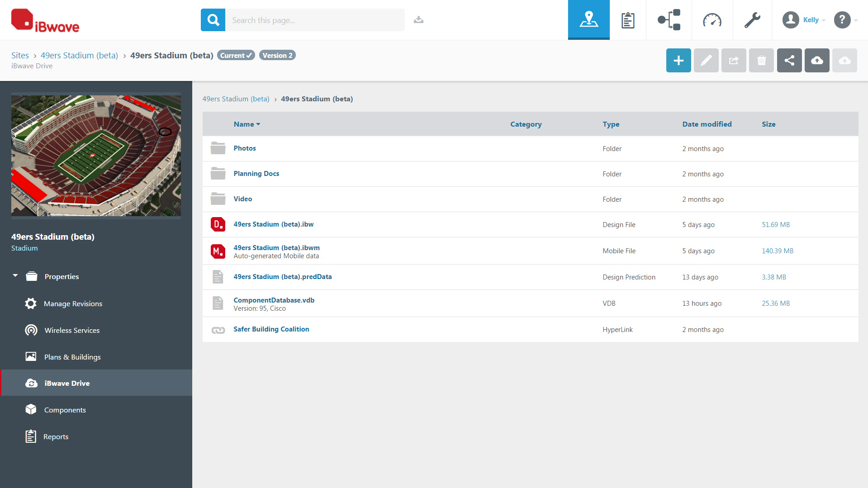Image resolution: width=868 pixels, height=488 pixels.
Task: Sort by Size column header
Action: tap(768, 124)
